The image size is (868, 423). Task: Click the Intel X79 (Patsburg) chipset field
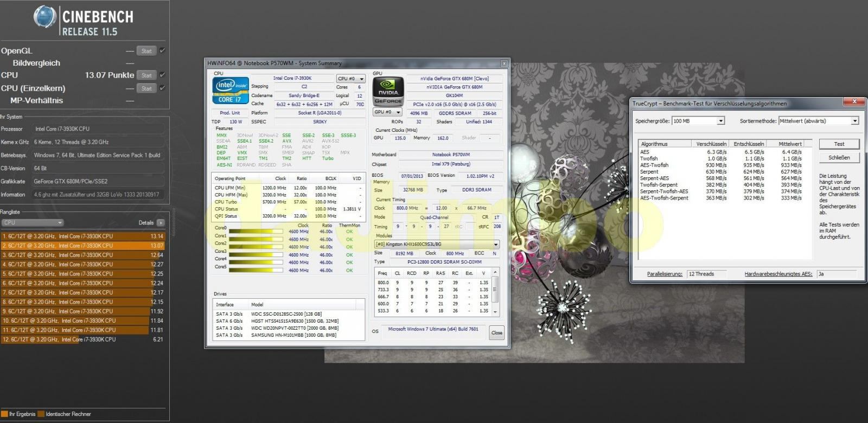[x=451, y=164]
